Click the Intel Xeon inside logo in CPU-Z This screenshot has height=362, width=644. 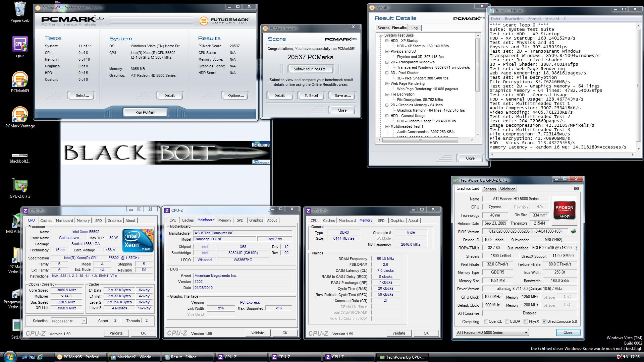[x=138, y=240]
